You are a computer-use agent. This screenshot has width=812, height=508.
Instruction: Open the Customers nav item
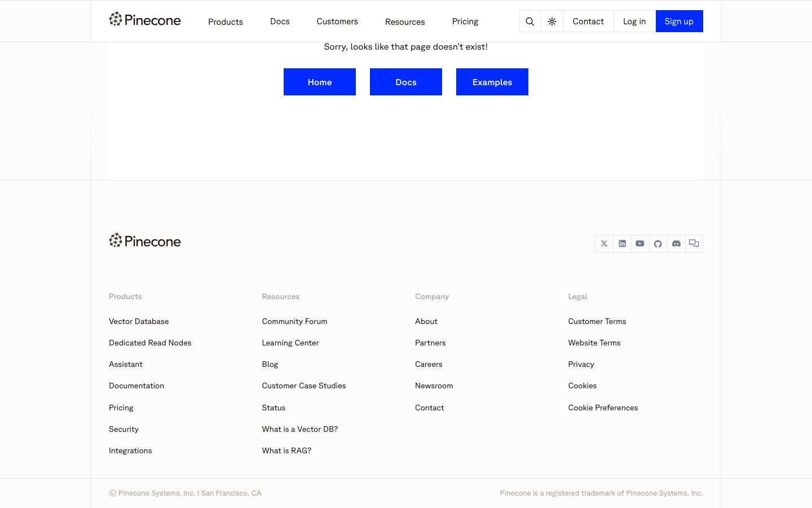(337, 21)
